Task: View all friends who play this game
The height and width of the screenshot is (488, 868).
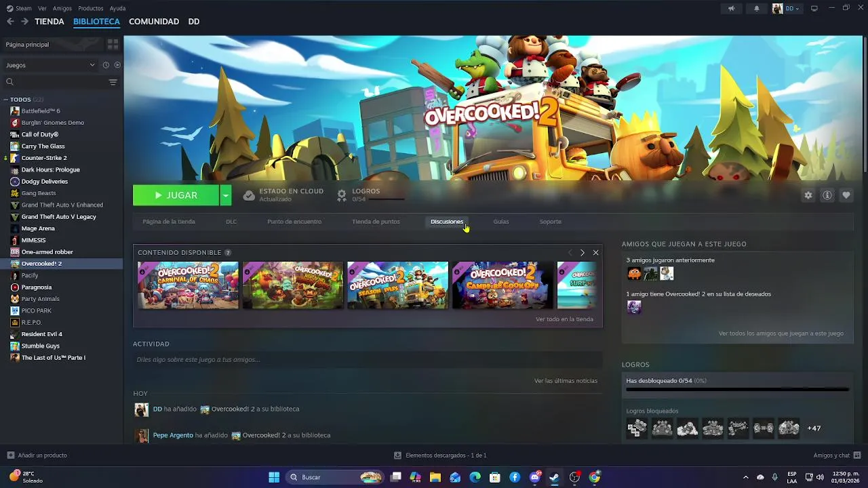Action: [x=781, y=333]
